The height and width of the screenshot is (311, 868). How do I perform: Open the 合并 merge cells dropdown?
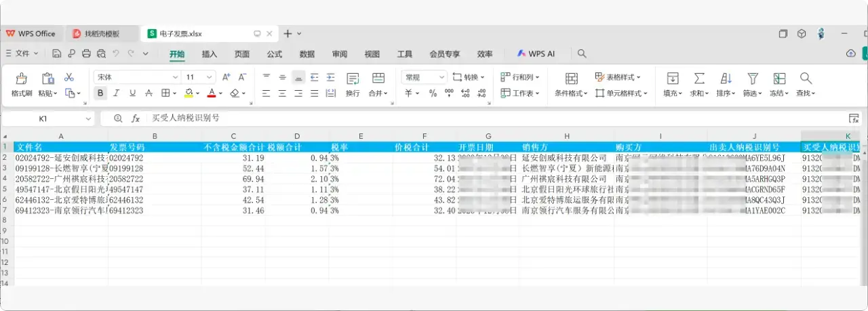378,94
